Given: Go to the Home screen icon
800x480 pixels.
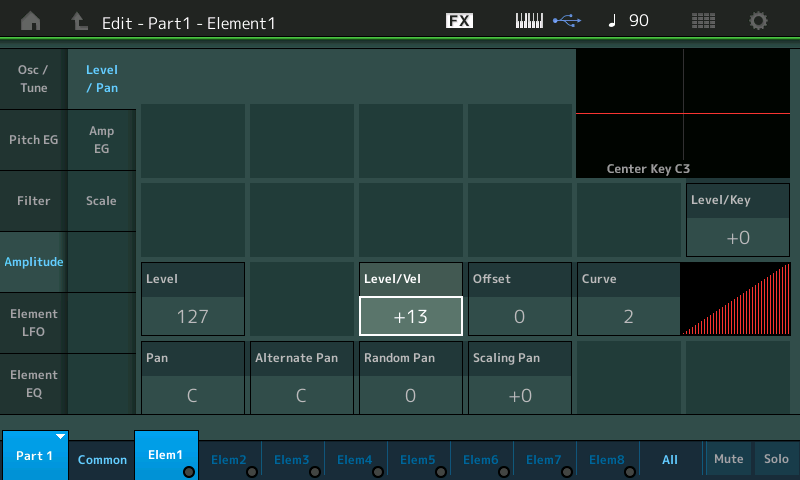Looking at the screenshot, I should click(x=31, y=21).
